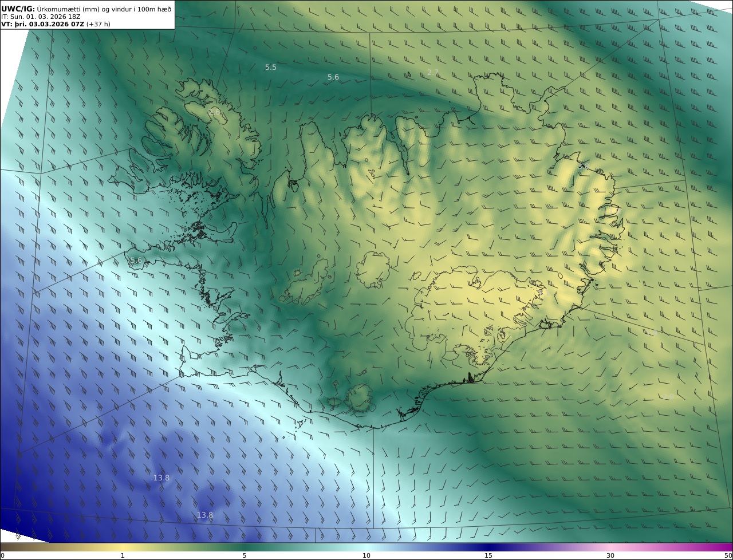The width and height of the screenshot is (733, 560).
Task: Click the upper 13.8 value label
Action: tap(161, 478)
